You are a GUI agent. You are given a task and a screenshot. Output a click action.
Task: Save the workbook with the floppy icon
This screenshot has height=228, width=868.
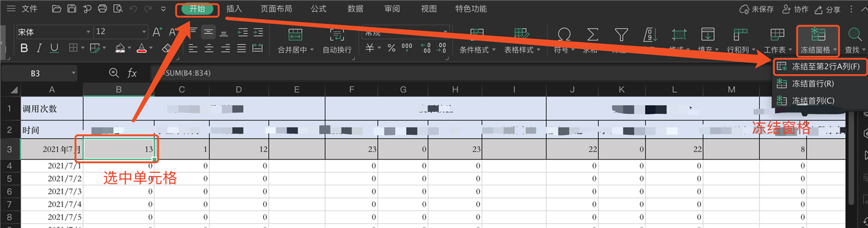click(x=72, y=9)
